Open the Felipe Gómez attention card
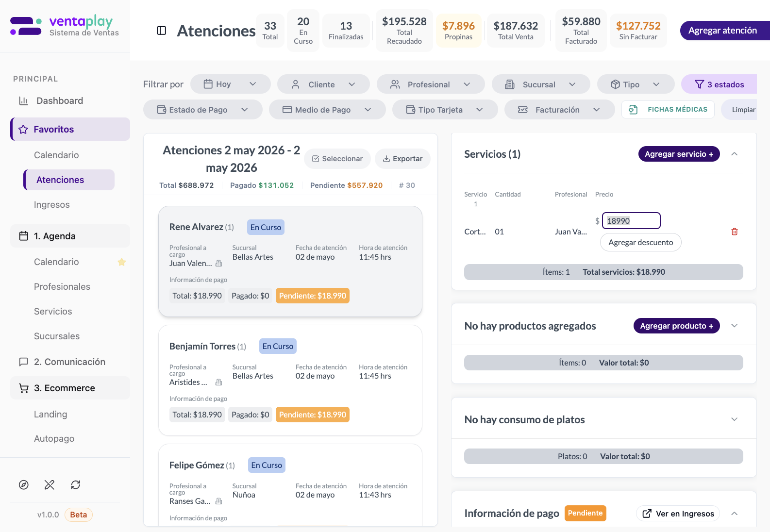The width and height of the screenshot is (770, 532). pyautogui.click(x=290, y=485)
